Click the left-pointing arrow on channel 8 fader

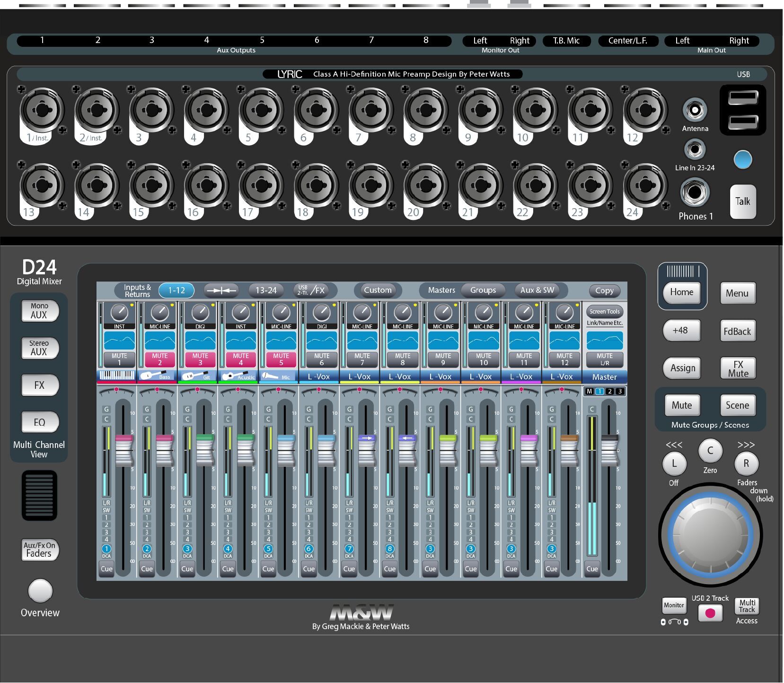(x=407, y=438)
